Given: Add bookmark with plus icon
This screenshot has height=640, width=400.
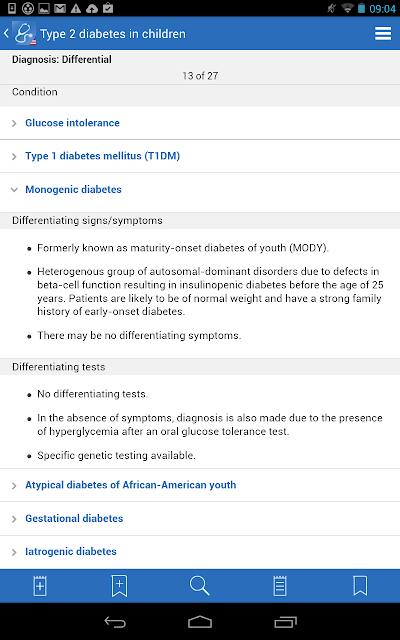Looking at the screenshot, I should point(119,586).
